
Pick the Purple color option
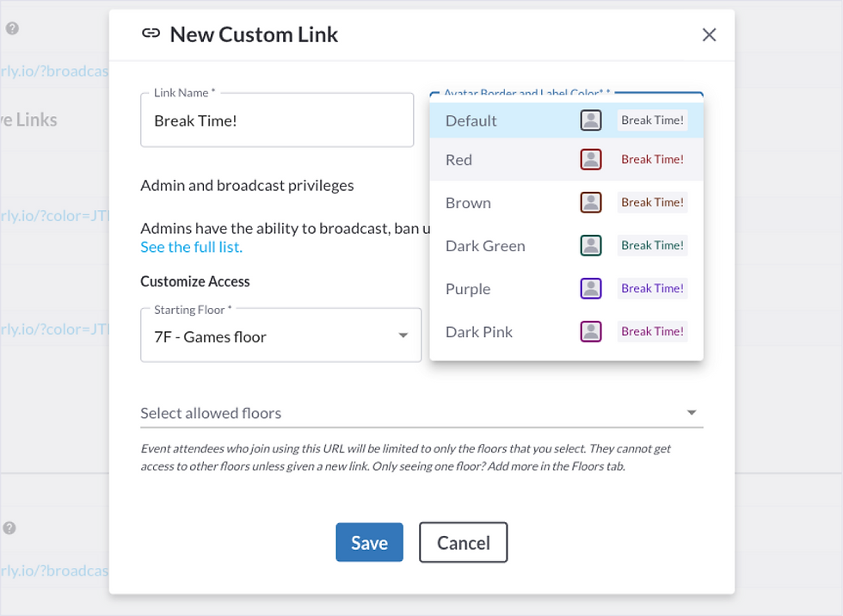pyautogui.click(x=566, y=289)
